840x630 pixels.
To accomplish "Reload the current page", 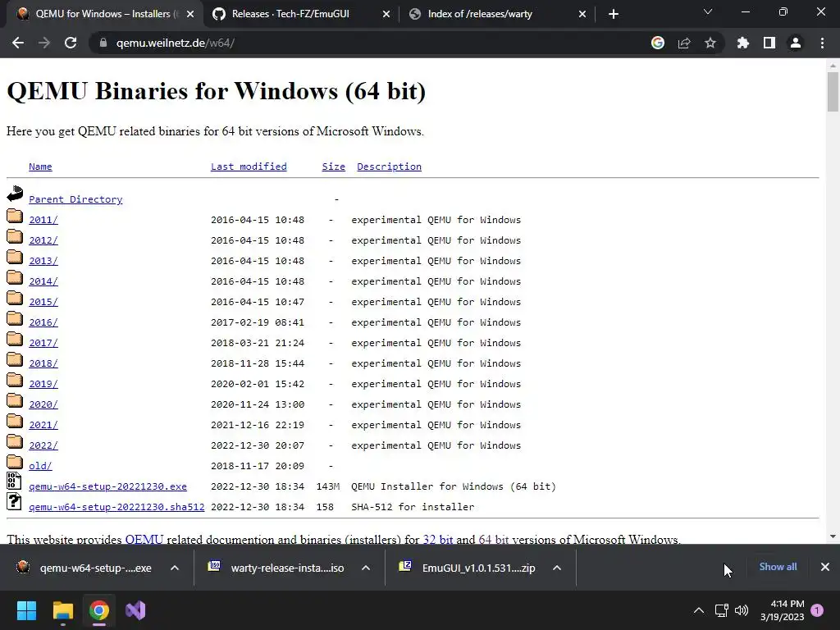I will tap(71, 43).
